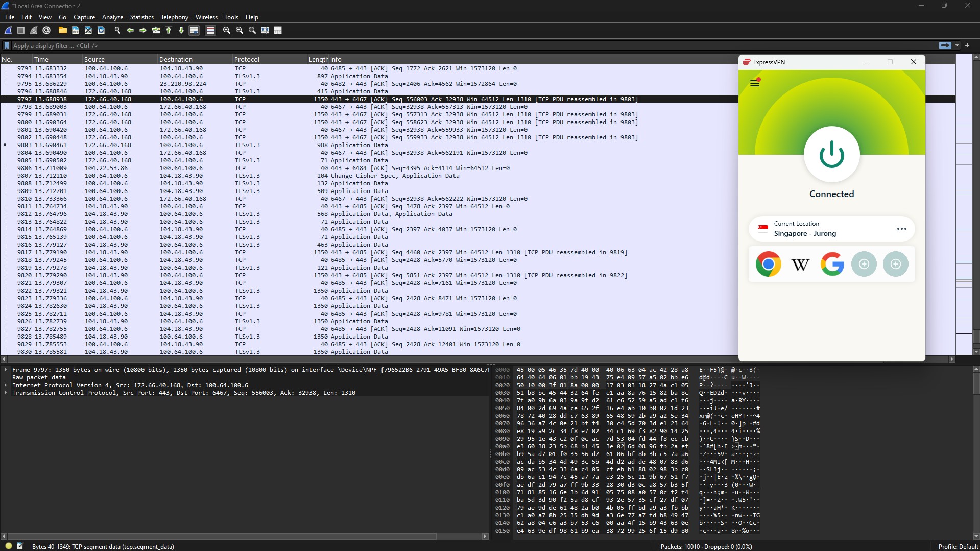Expand Internet Protocol Version 4 row
980x551 pixels.
coord(6,385)
